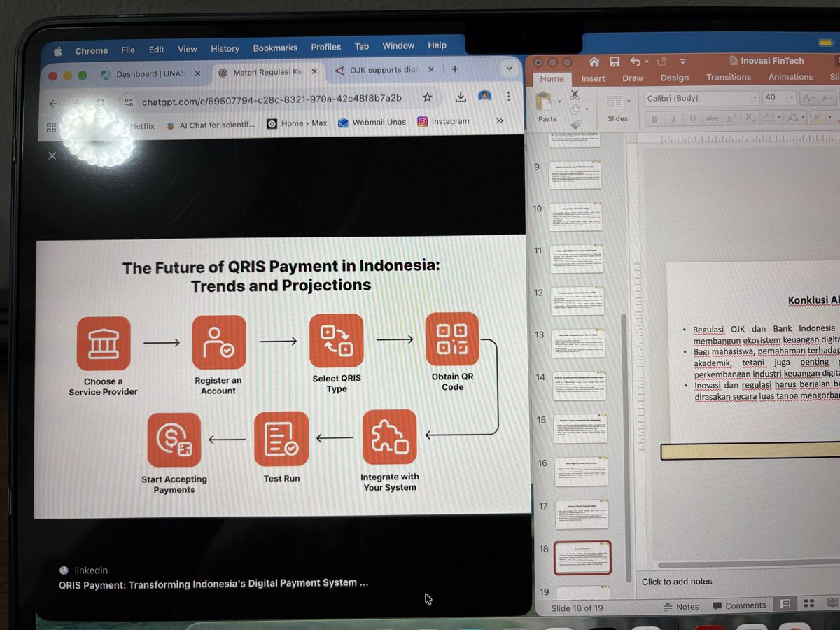Screen dimensions: 840x630
Task: Click the site info icon in address bar
Action: point(128,101)
